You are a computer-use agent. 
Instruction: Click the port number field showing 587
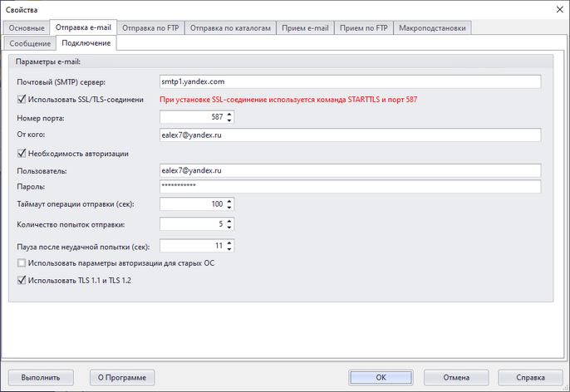point(192,117)
